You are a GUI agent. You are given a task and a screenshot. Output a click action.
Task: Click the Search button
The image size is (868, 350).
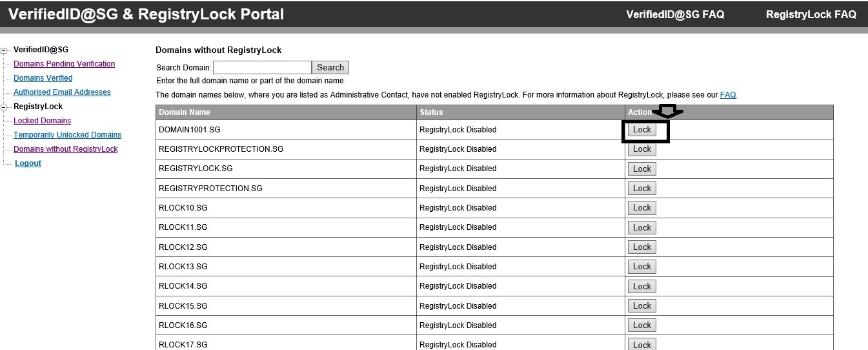point(330,67)
